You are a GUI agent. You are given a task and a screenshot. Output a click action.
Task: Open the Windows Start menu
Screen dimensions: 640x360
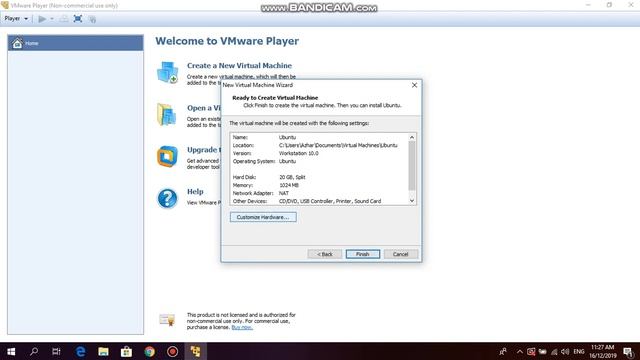point(11,351)
